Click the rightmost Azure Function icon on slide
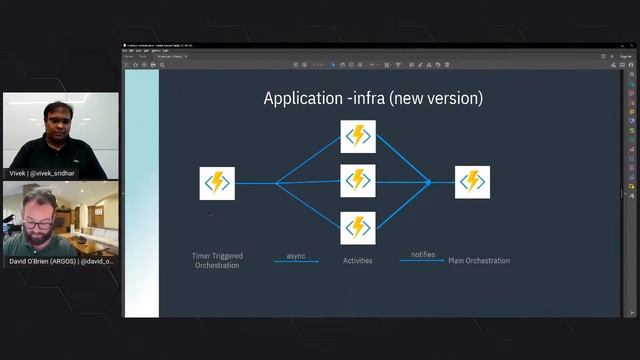The image size is (640, 360). [473, 182]
